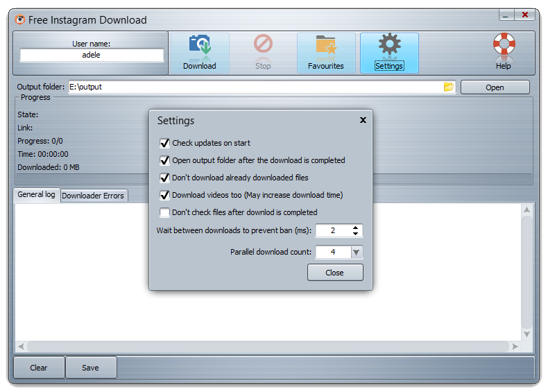Click the horizontal log scrollbar track

[x=268, y=346]
